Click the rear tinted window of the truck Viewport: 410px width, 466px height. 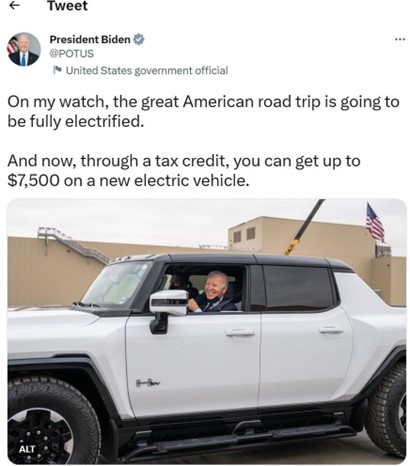[x=298, y=289]
